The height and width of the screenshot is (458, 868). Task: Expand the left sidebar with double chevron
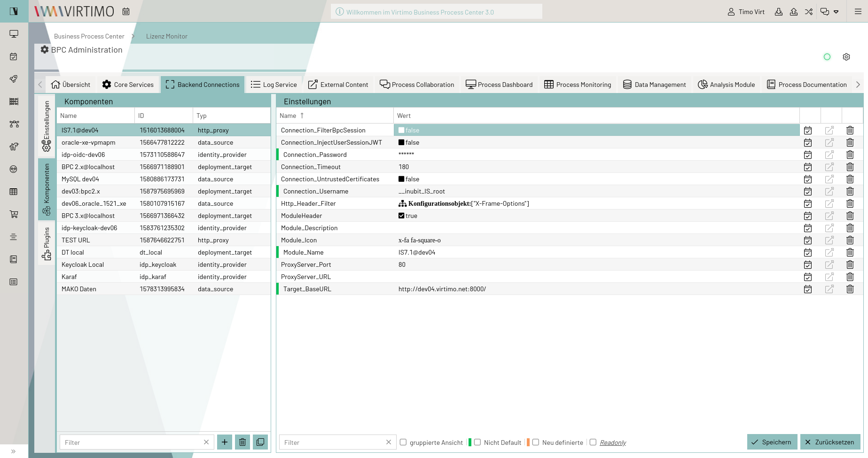click(14, 451)
